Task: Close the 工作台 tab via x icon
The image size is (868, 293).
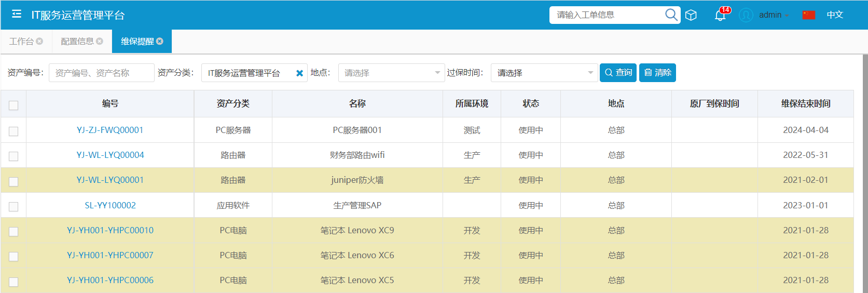Action: click(39, 41)
